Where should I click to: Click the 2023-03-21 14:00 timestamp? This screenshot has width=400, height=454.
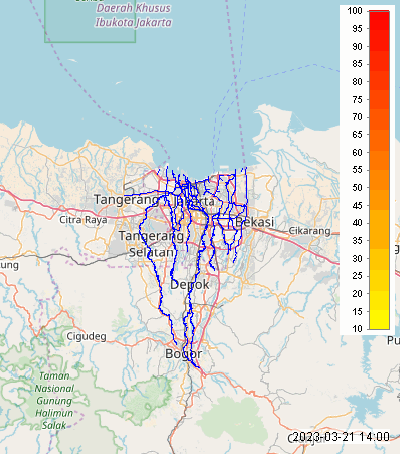pos(341,437)
